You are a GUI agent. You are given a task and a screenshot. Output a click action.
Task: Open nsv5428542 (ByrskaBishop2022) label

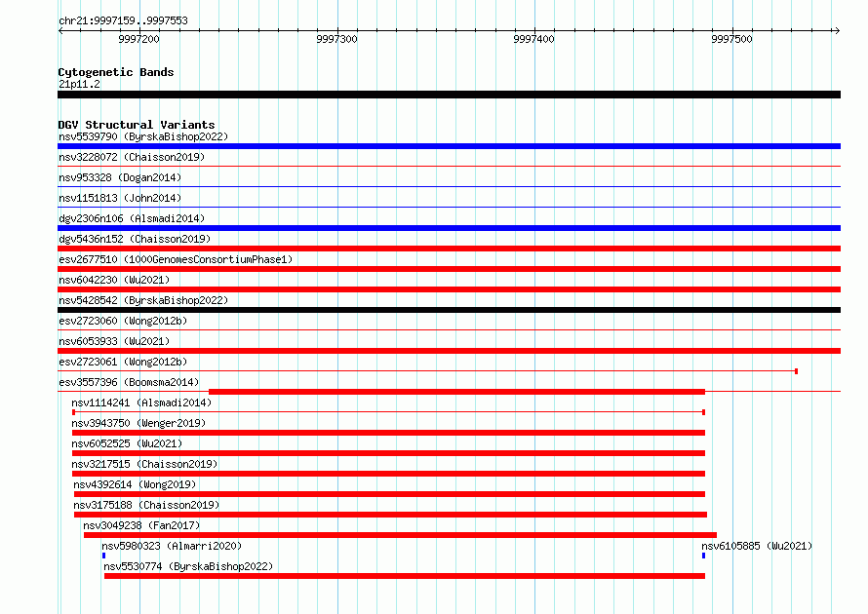point(143,300)
